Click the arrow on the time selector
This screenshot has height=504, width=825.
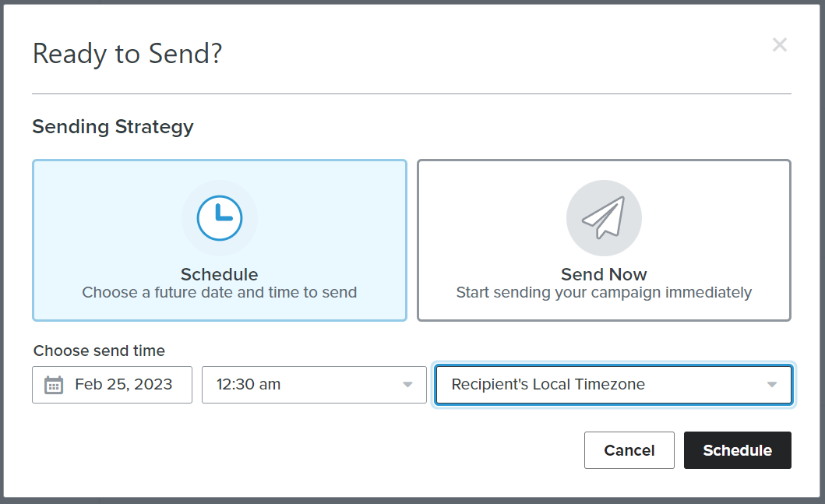pos(407,385)
